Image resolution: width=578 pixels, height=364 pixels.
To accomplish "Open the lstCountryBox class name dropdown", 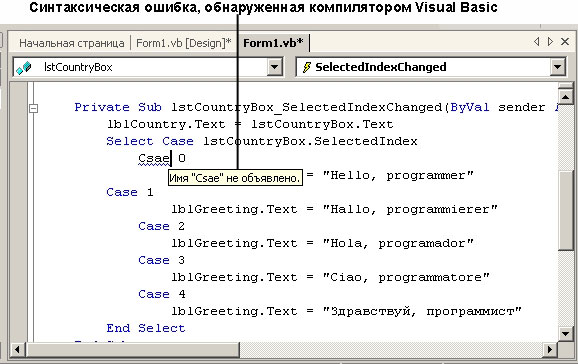I will pos(274,67).
